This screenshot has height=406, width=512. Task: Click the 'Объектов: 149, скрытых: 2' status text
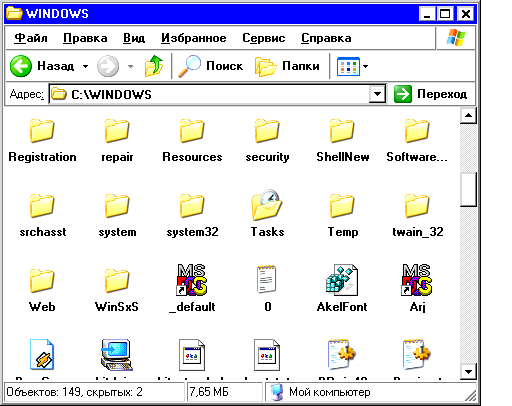click(74, 392)
